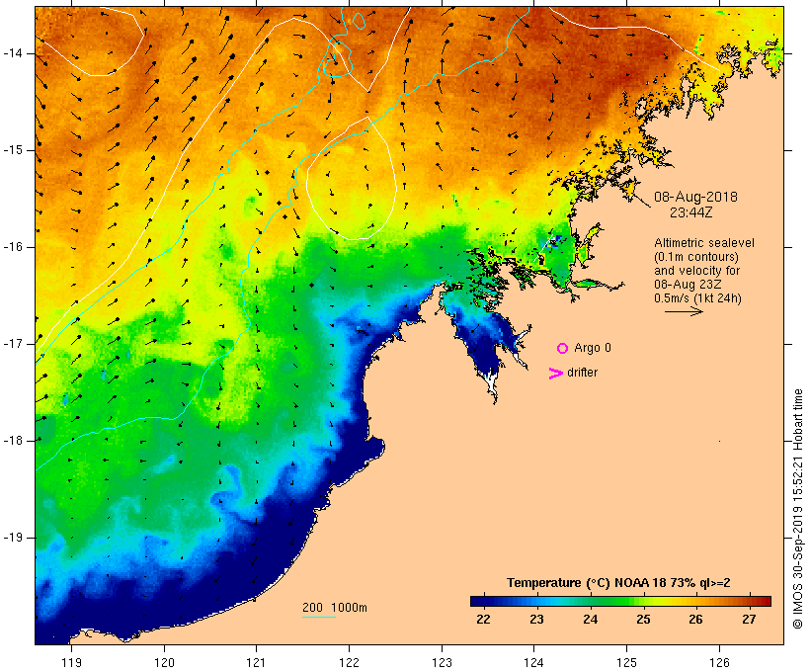Click latitude label -14
Image resolution: width=810 pixels, height=672 pixels.
click(13, 53)
